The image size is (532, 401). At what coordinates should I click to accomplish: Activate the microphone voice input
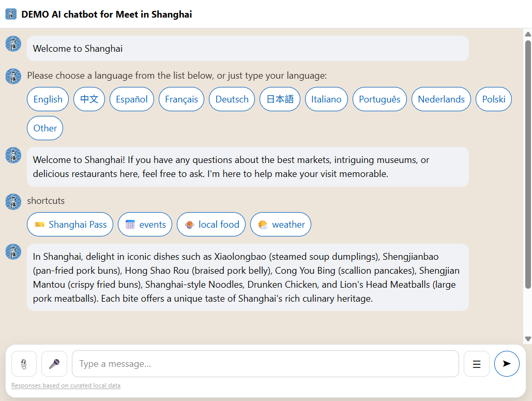54,364
